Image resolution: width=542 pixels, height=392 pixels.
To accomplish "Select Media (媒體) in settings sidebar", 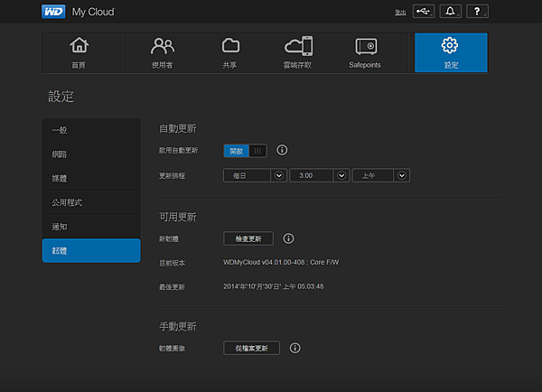I will pyautogui.click(x=91, y=178).
